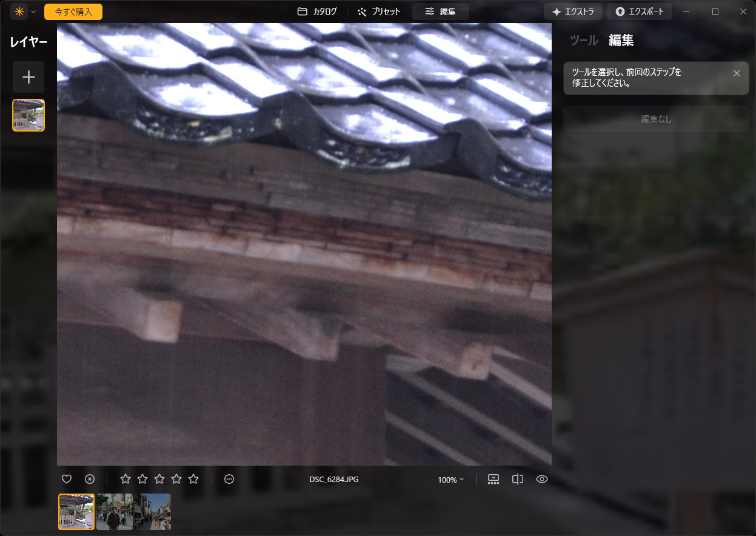This screenshot has width=756, height=536.
Task: Click the 今すぐ購入 purchase button
Action: point(73,11)
